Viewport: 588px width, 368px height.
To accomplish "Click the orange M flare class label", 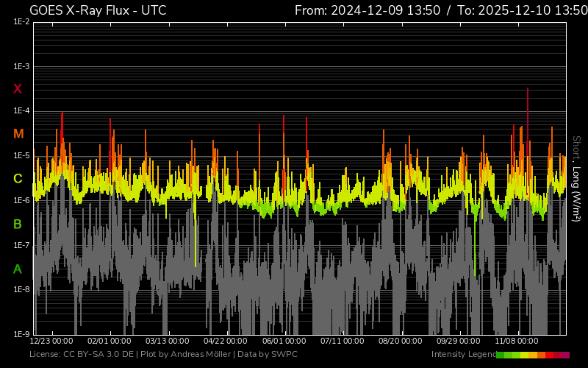I will click(18, 134).
